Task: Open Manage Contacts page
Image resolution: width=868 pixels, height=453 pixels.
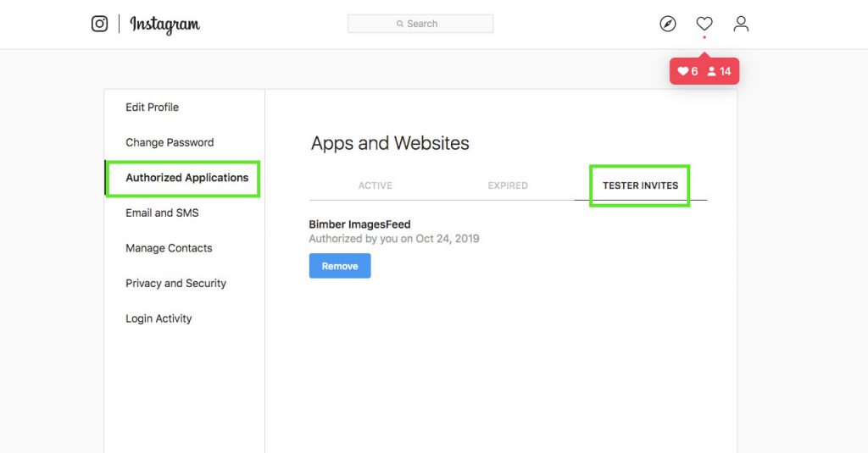Action: tap(169, 248)
